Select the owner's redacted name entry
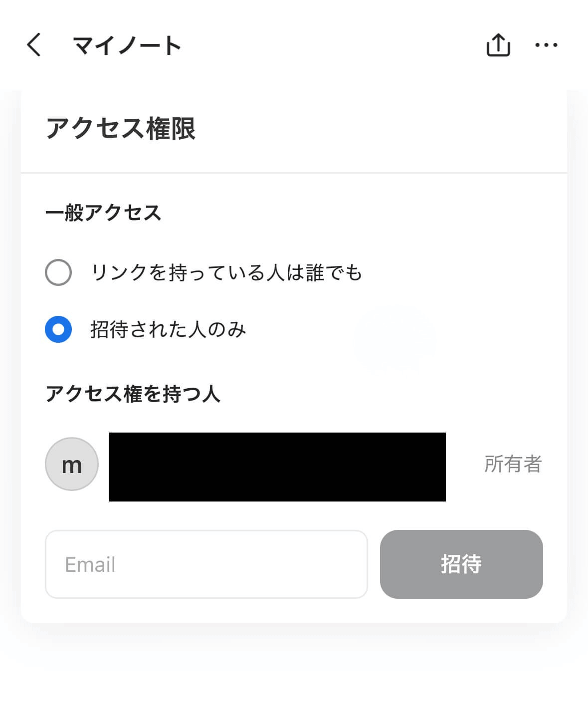 click(277, 467)
